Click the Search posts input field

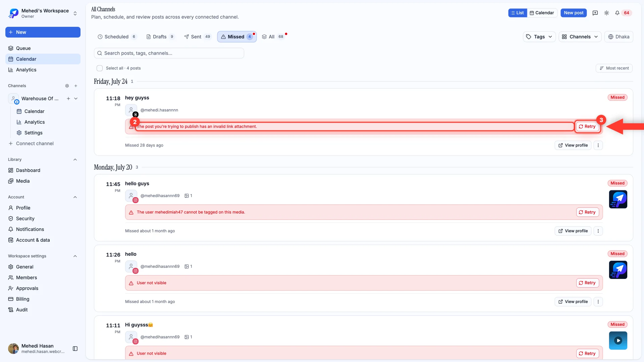click(169, 53)
